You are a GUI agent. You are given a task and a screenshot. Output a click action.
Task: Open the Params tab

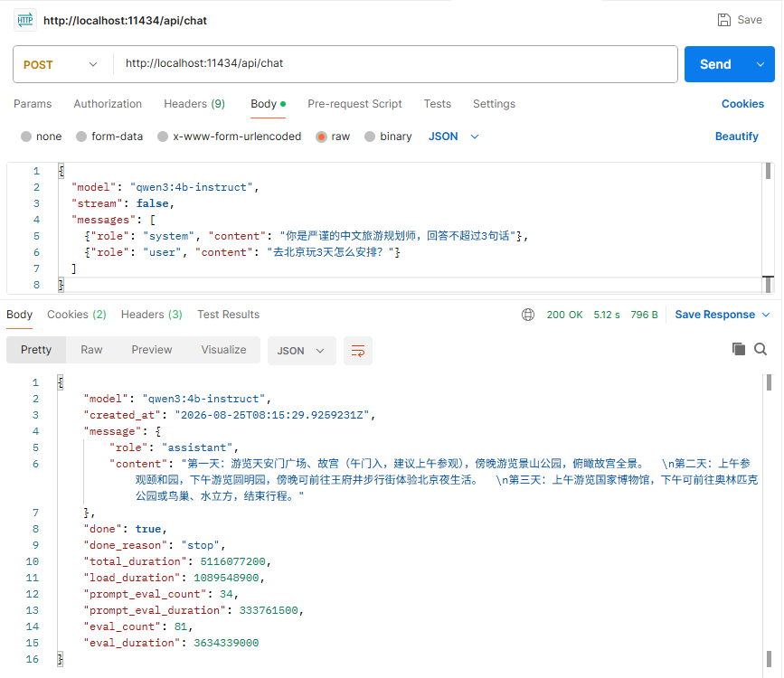[33, 104]
